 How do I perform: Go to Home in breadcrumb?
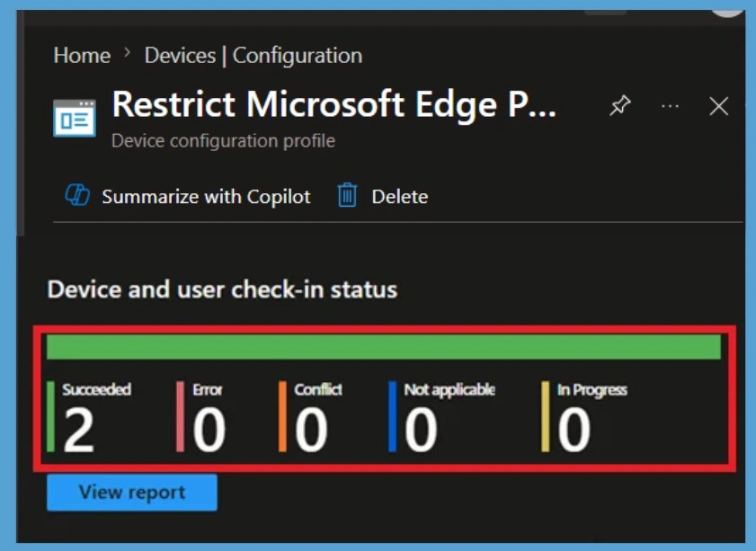82,56
